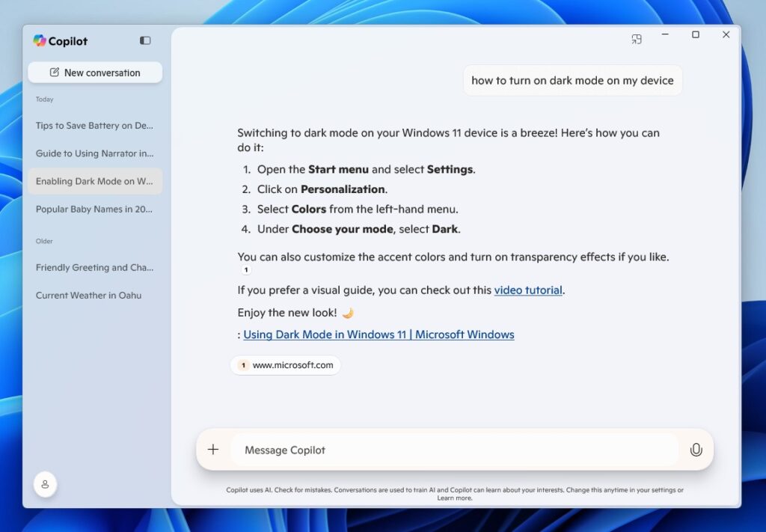
Task: Open your account profile icon
Action: [x=45, y=484]
